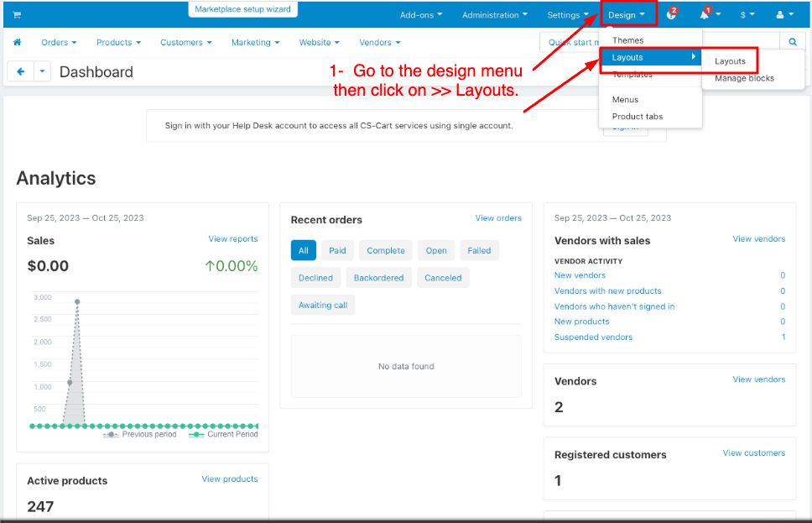Click Previous period legend entry
The image size is (812, 523).
[x=140, y=434]
